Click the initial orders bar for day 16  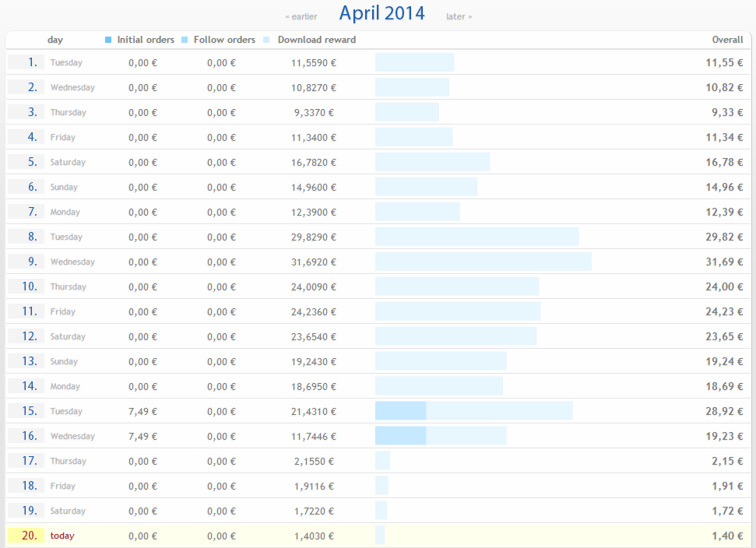coord(400,436)
